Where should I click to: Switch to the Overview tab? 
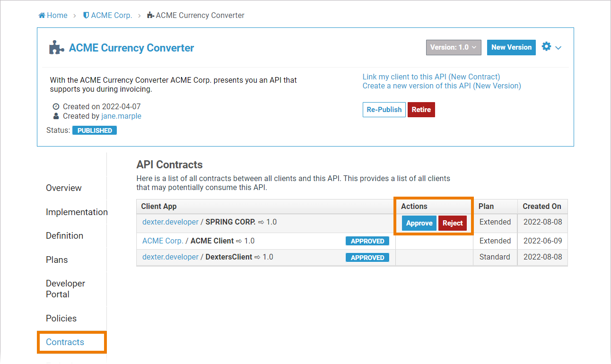(64, 188)
